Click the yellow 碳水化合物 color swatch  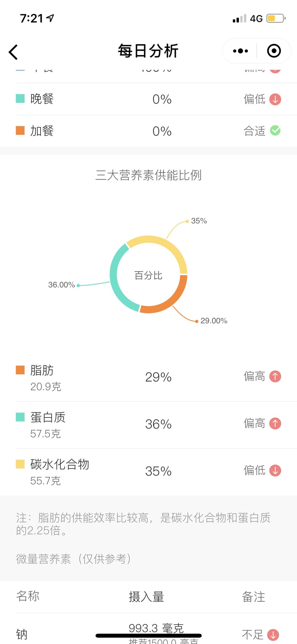coord(20,464)
